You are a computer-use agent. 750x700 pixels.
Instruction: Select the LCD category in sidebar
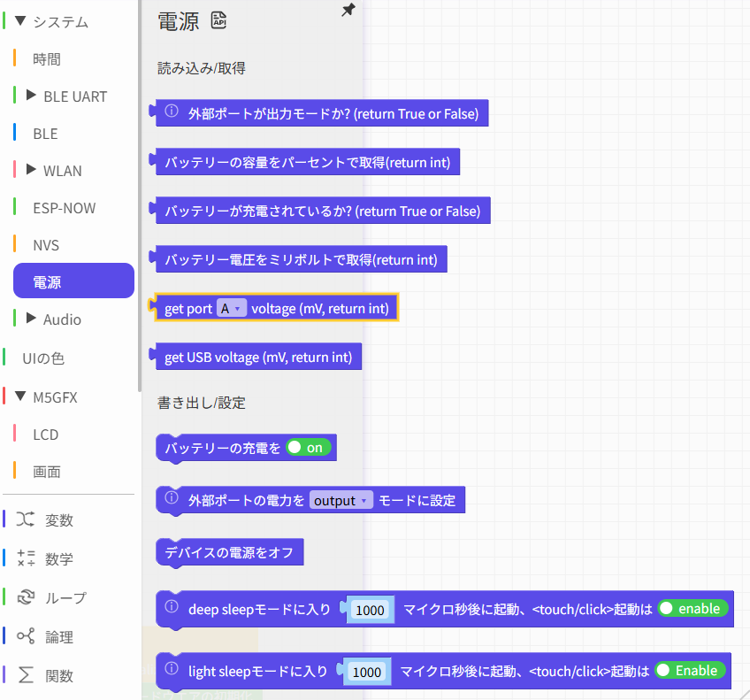tap(46, 435)
